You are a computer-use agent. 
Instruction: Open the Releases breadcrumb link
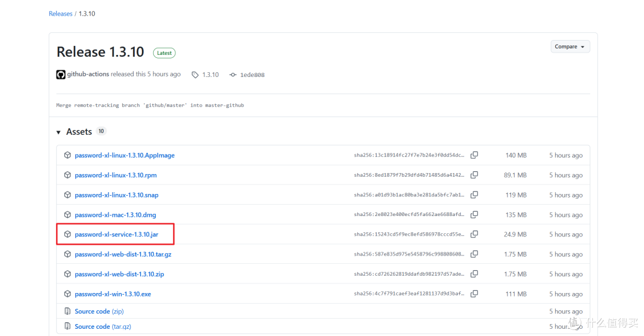(60, 14)
